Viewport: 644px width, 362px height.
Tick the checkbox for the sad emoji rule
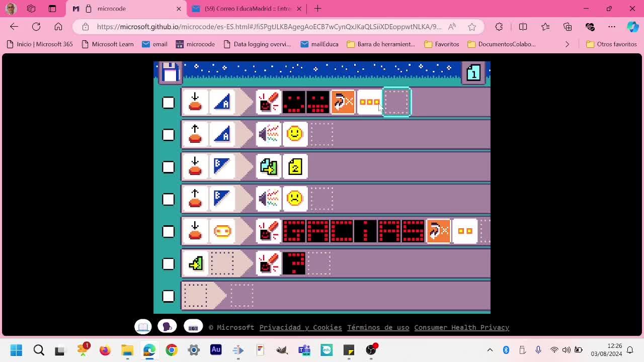tap(169, 199)
